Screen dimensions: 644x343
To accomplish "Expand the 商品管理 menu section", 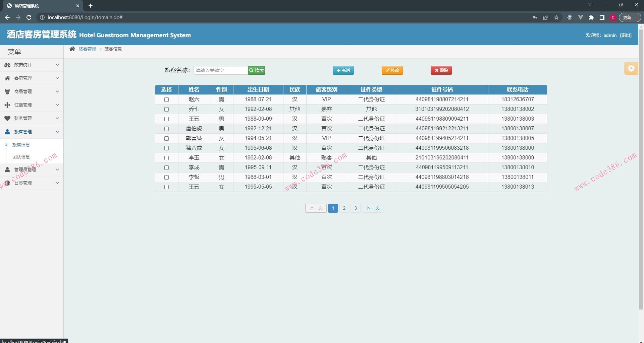I will click(32, 91).
